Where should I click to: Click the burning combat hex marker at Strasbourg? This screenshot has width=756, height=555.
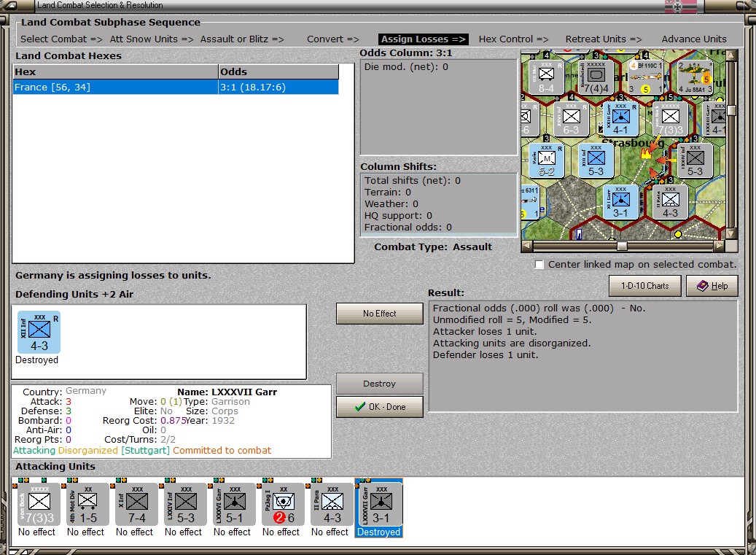coord(646,153)
